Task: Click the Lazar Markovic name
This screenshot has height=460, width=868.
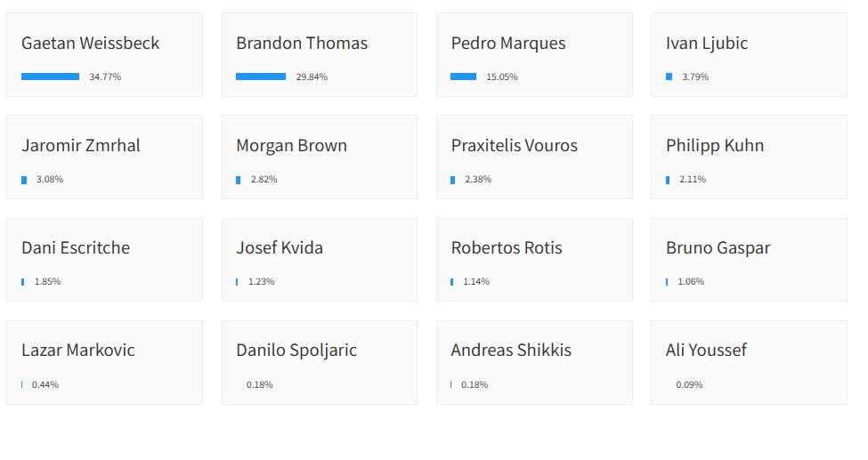Action: click(78, 350)
